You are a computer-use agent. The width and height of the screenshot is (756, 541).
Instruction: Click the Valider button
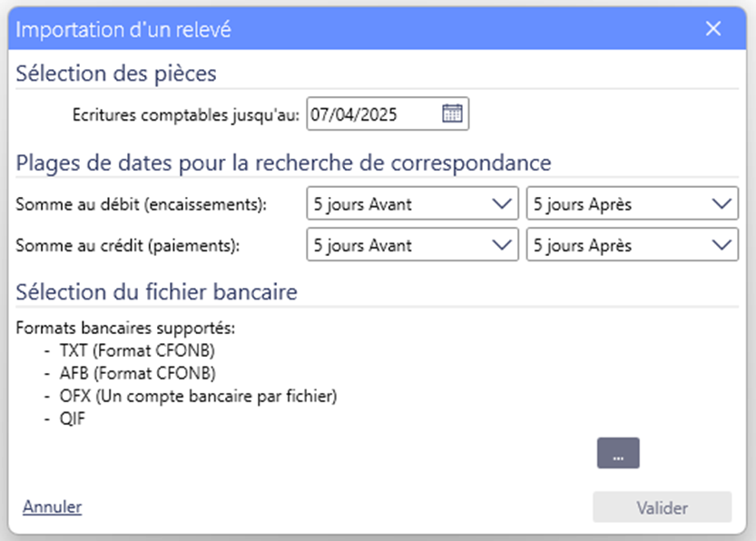tap(662, 507)
